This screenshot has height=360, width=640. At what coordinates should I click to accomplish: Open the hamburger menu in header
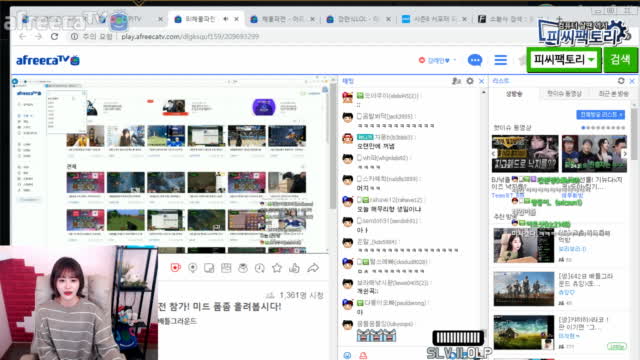(x=500, y=60)
